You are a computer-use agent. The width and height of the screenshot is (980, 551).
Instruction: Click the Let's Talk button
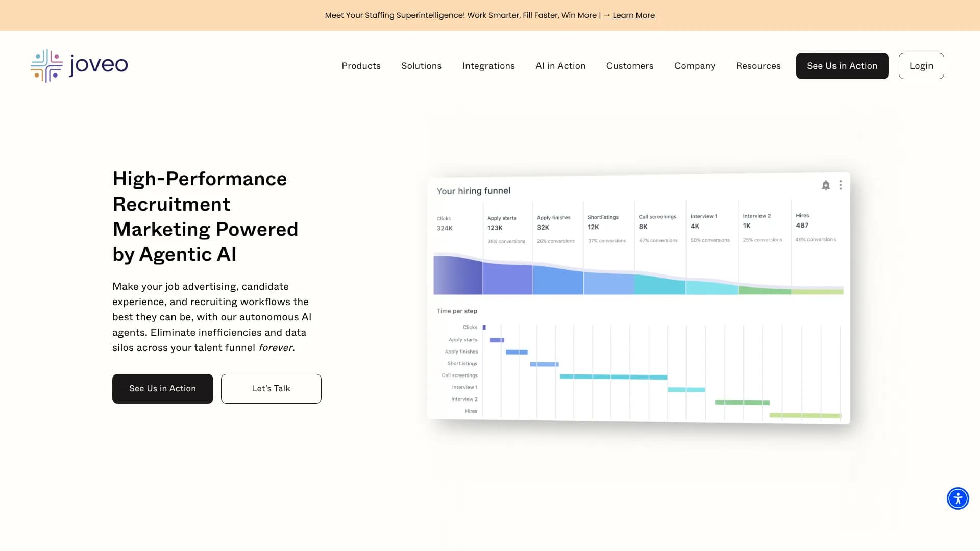[x=271, y=389]
